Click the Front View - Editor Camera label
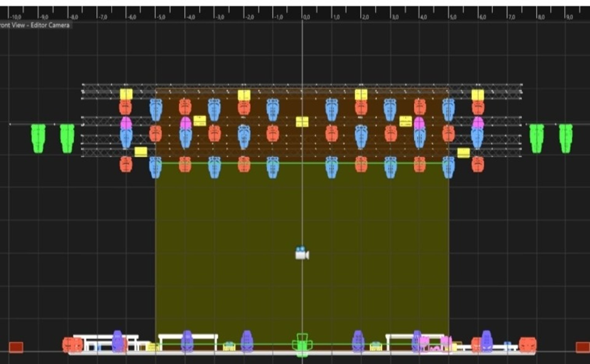The width and height of the screenshot is (590, 364). point(35,25)
